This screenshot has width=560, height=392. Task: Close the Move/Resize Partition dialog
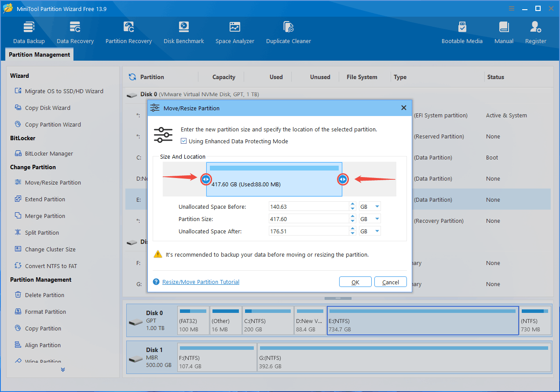pyautogui.click(x=404, y=108)
